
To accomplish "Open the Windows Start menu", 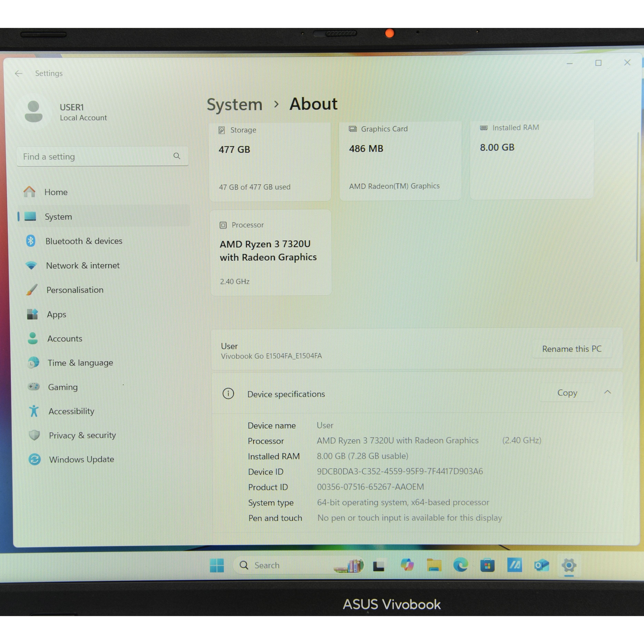I will click(217, 565).
